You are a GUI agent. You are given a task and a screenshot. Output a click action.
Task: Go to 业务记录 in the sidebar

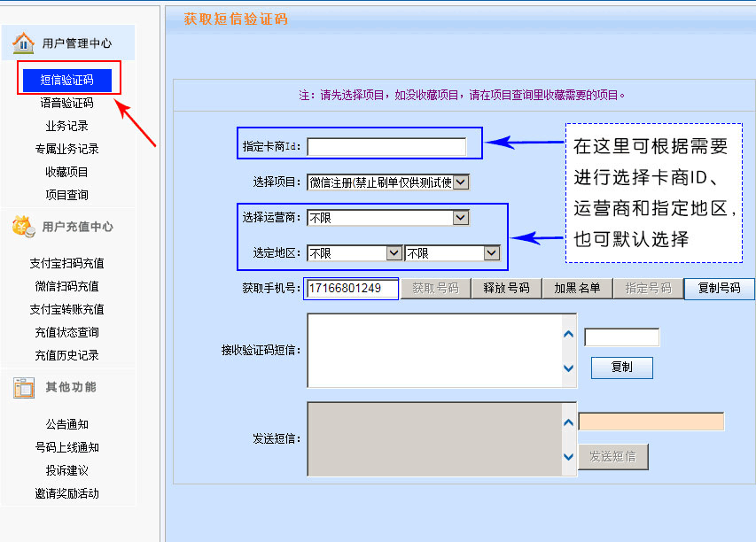[67, 126]
